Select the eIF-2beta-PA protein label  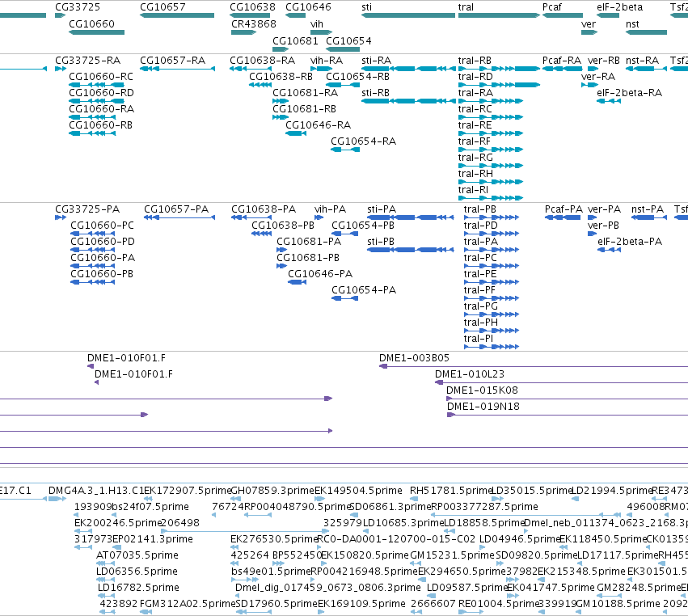(x=630, y=242)
